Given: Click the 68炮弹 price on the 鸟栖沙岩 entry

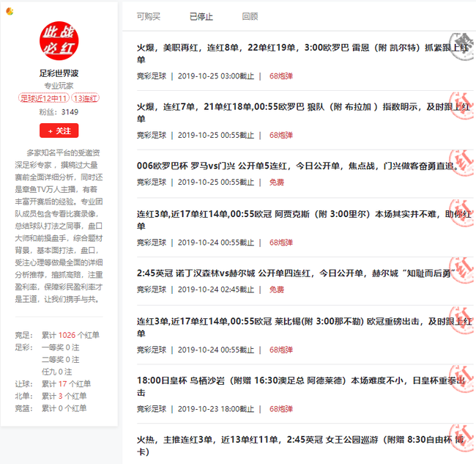Looking at the screenshot, I should (x=281, y=409).
